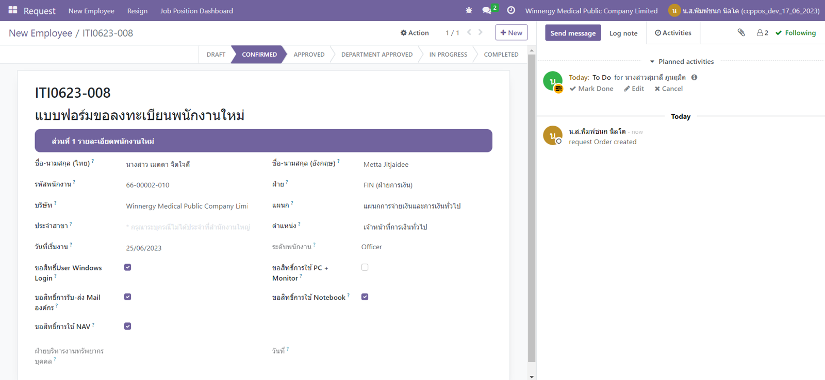Click the Activities button

(x=673, y=33)
